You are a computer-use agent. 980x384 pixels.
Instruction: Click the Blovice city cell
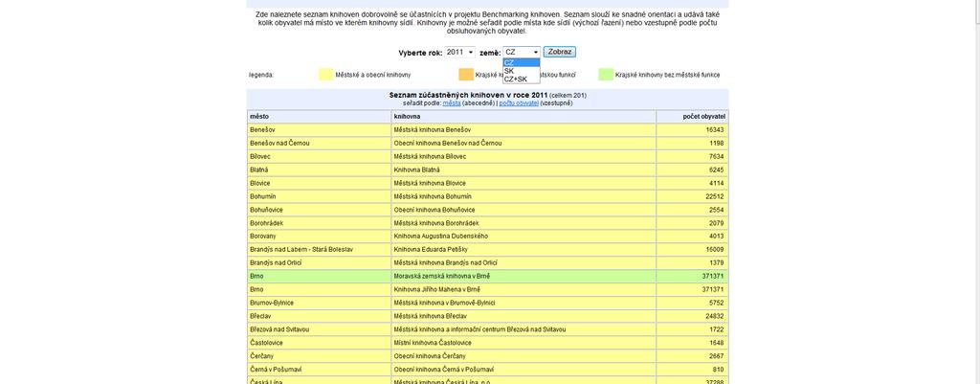tap(319, 183)
